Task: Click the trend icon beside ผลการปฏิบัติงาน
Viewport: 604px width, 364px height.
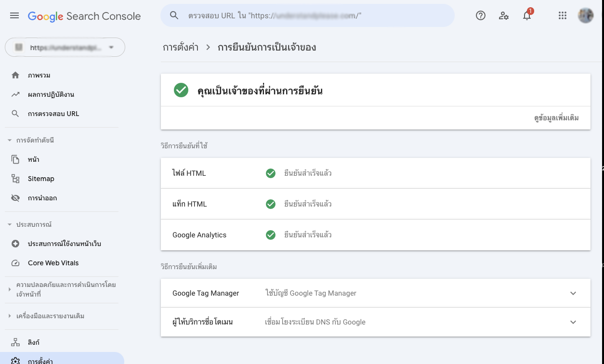Action: (x=15, y=94)
